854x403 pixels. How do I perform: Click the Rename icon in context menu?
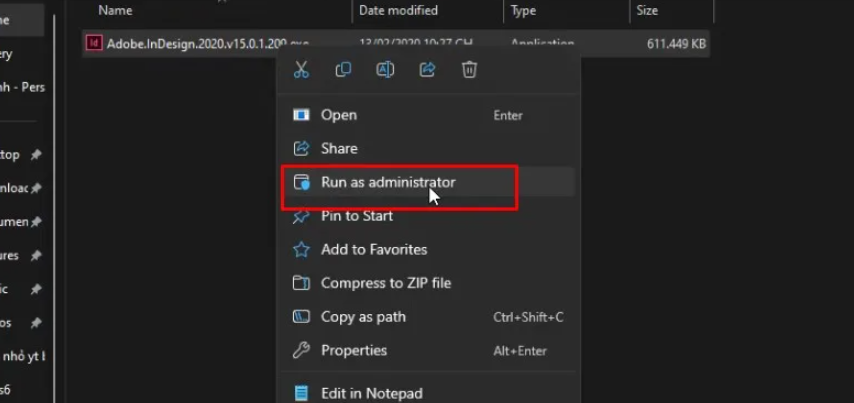tap(385, 69)
